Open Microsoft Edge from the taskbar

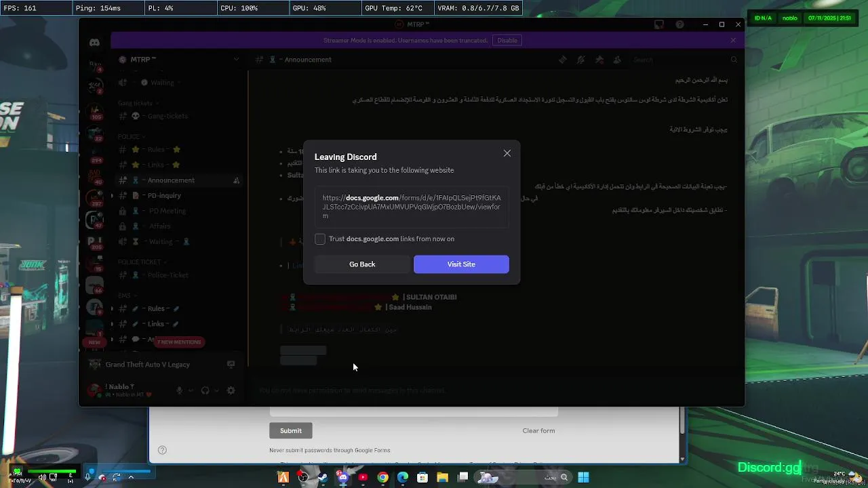click(x=402, y=477)
